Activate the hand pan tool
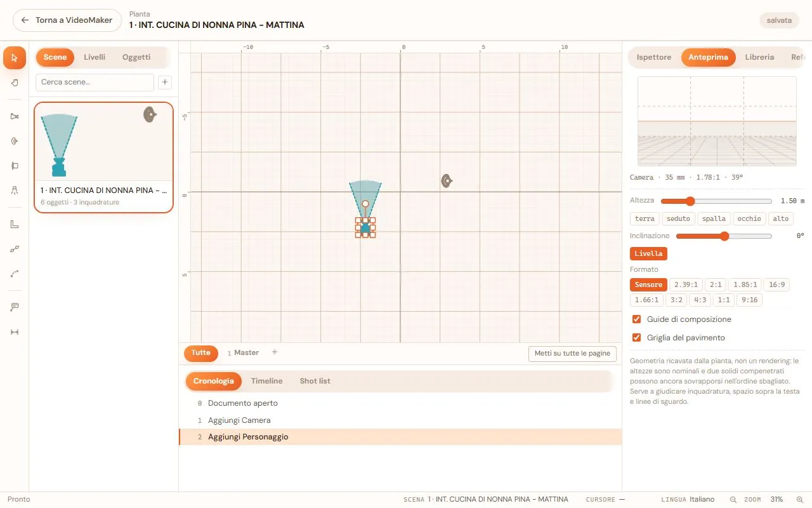Image resolution: width=812 pixels, height=508 pixels. pyautogui.click(x=15, y=83)
